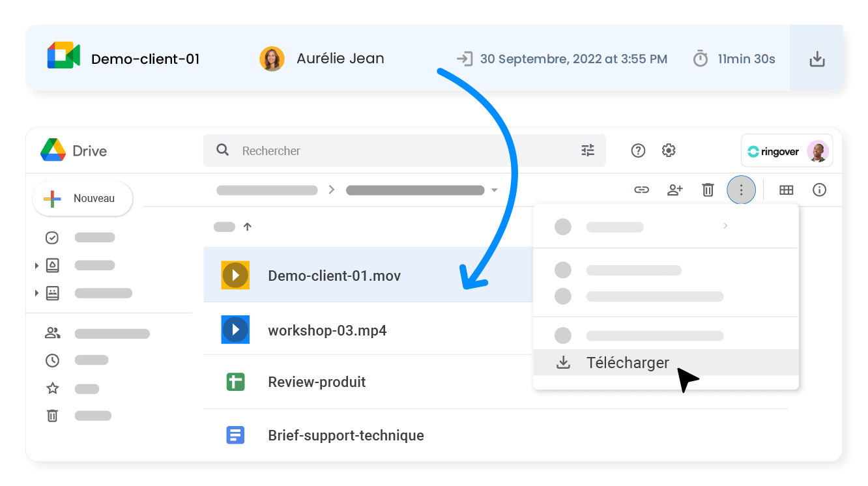868x486 pixels.
Task: Select Télécharger from the context menu
Action: click(x=627, y=362)
